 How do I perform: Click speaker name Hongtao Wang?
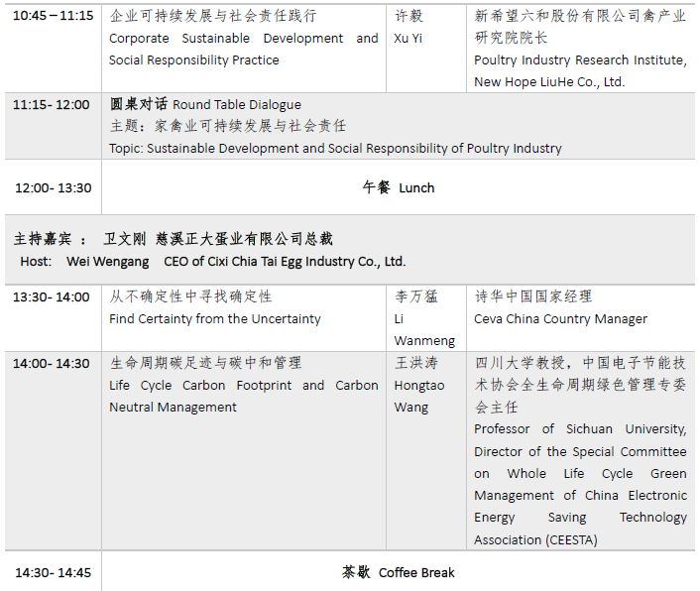tap(419, 396)
